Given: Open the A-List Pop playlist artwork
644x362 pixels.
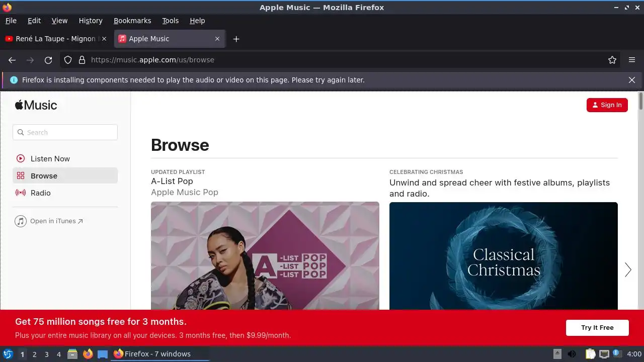Looking at the screenshot, I should [265, 256].
